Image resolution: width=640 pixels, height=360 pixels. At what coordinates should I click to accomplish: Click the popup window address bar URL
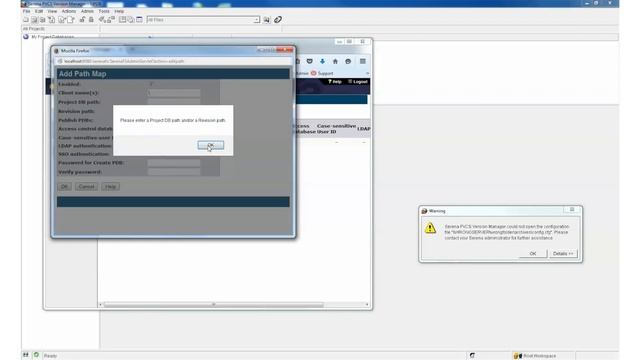[x=124, y=61]
